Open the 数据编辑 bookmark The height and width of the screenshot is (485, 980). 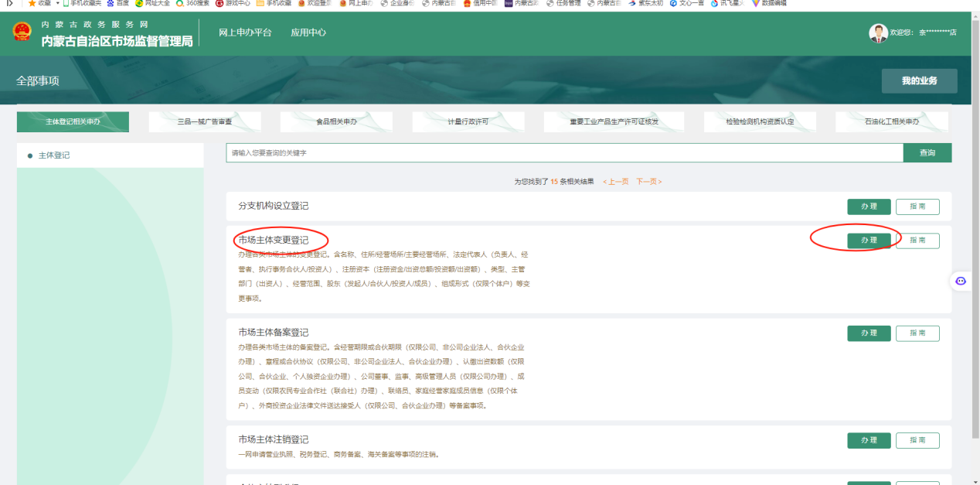[x=769, y=3]
